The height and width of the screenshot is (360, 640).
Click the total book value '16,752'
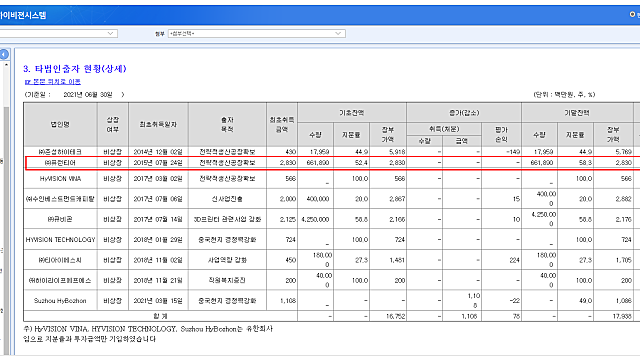[x=396, y=316]
